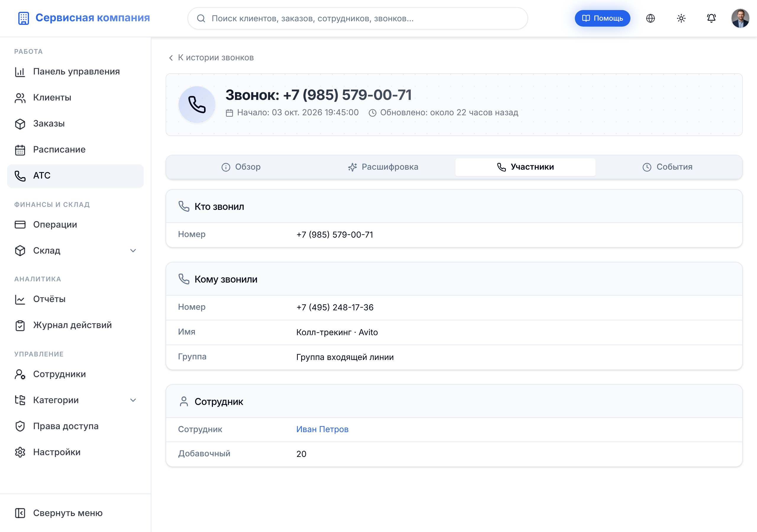This screenshot has width=757, height=532.
Task: Open Категории in the sidebar
Action: coord(75,400)
